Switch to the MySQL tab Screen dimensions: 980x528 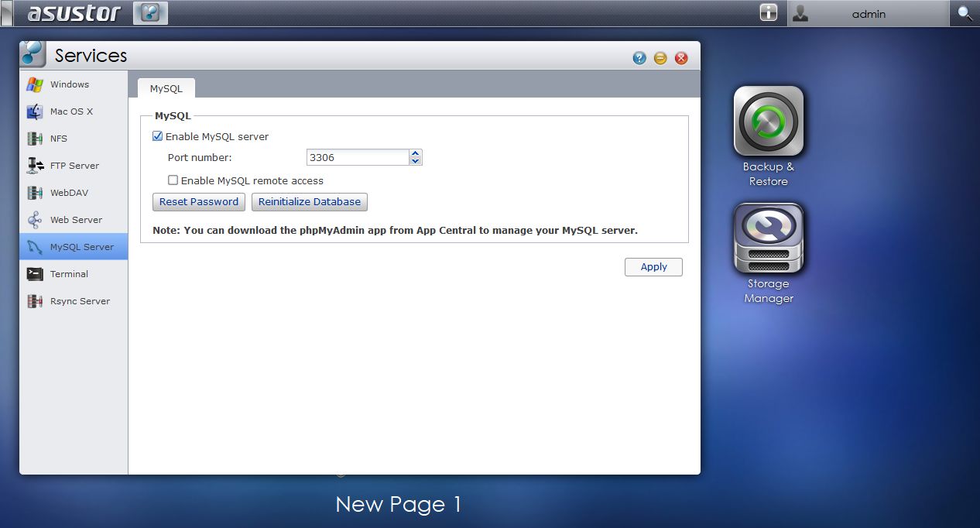tap(166, 88)
